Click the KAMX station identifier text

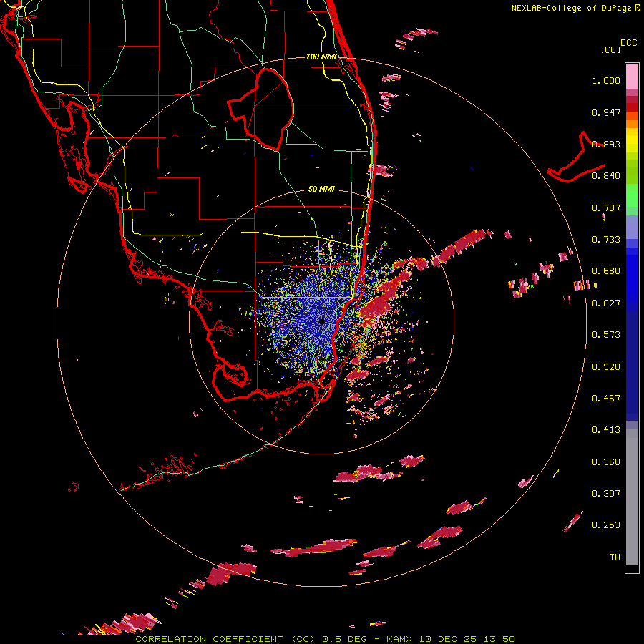point(400,639)
